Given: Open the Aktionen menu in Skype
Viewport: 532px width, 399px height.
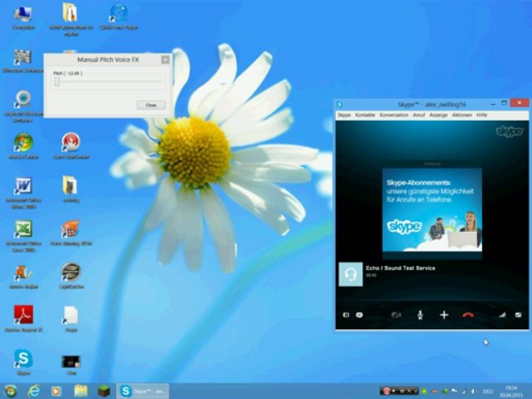Looking at the screenshot, I should (461, 115).
